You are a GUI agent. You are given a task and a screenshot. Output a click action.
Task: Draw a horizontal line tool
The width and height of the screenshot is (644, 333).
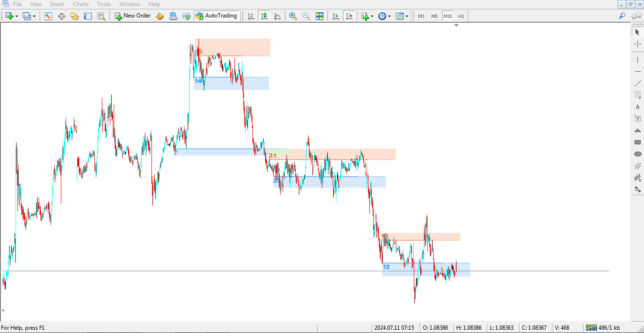point(638,71)
